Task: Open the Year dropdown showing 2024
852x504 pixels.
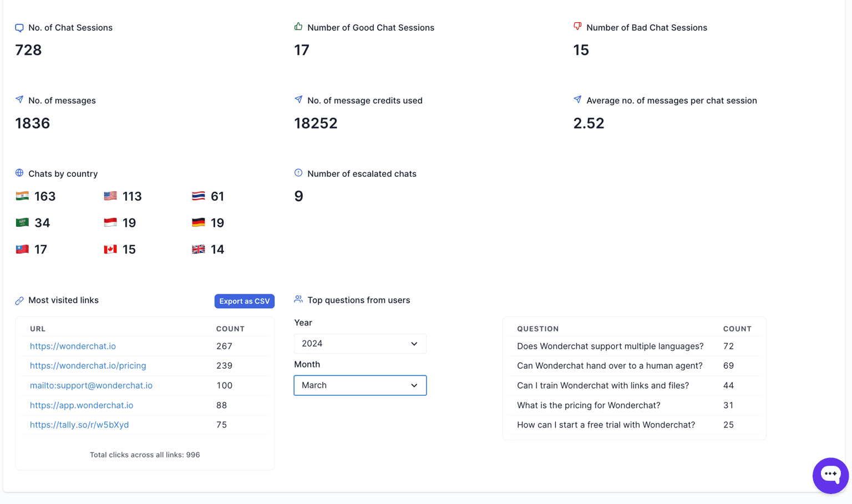Action: [x=360, y=344]
